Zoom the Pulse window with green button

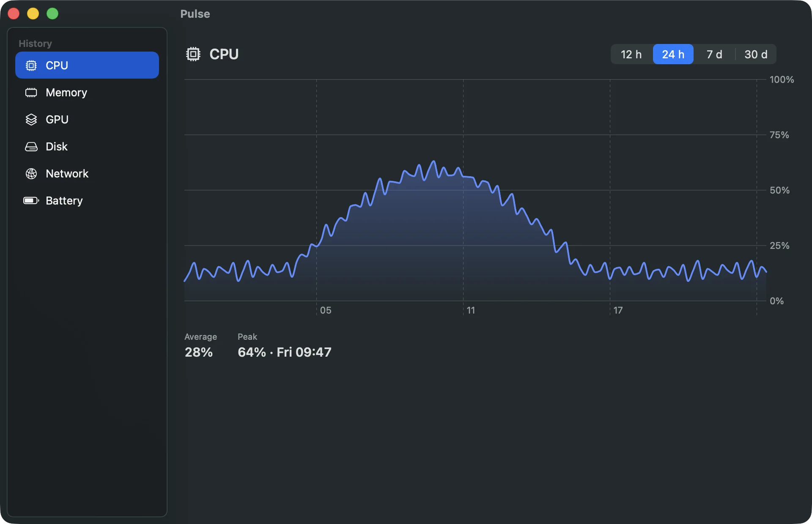[52, 14]
